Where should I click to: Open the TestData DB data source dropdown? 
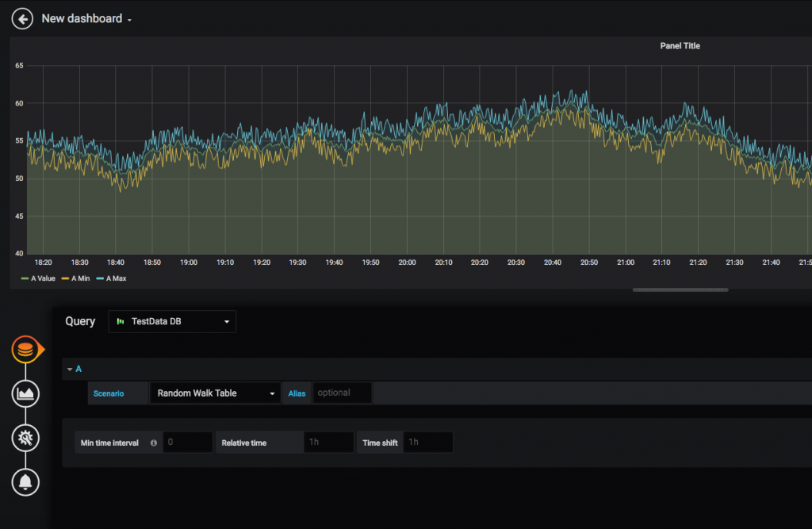click(x=172, y=321)
